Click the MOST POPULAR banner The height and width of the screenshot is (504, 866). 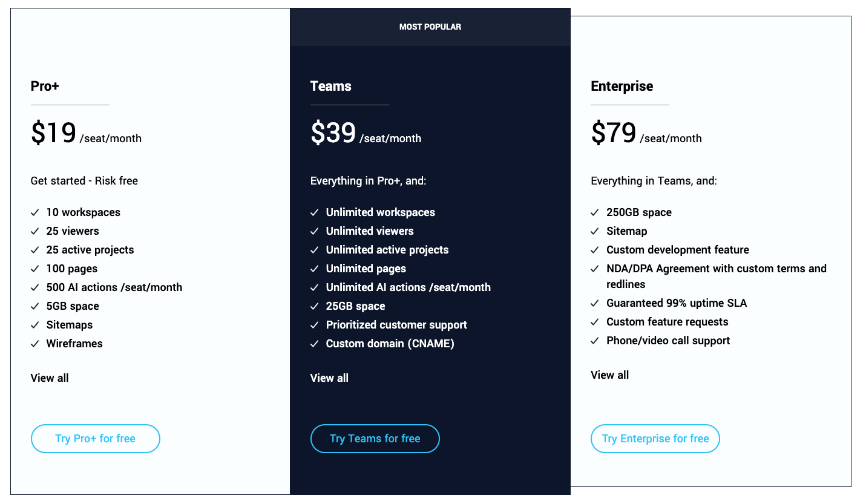point(430,27)
